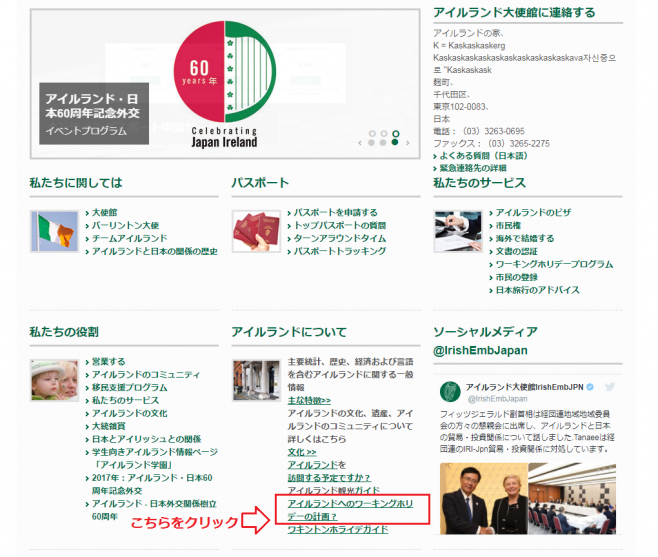
Task: Click the carousel previous arrow
Action: coord(359,143)
